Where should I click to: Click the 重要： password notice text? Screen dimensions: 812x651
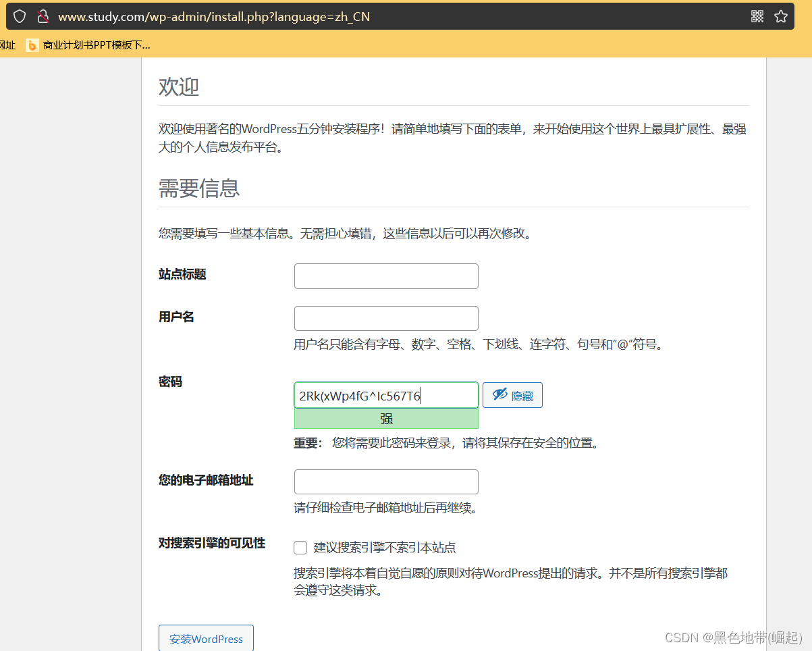pos(446,443)
